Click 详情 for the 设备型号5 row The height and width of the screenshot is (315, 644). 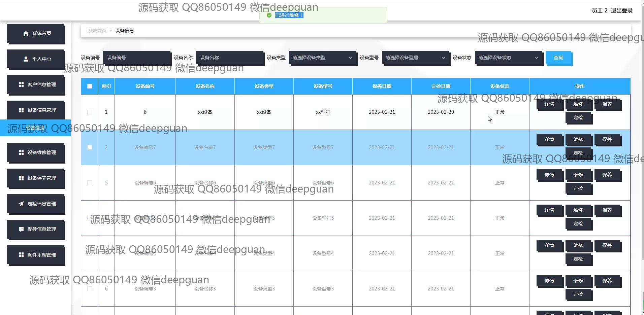549,210
